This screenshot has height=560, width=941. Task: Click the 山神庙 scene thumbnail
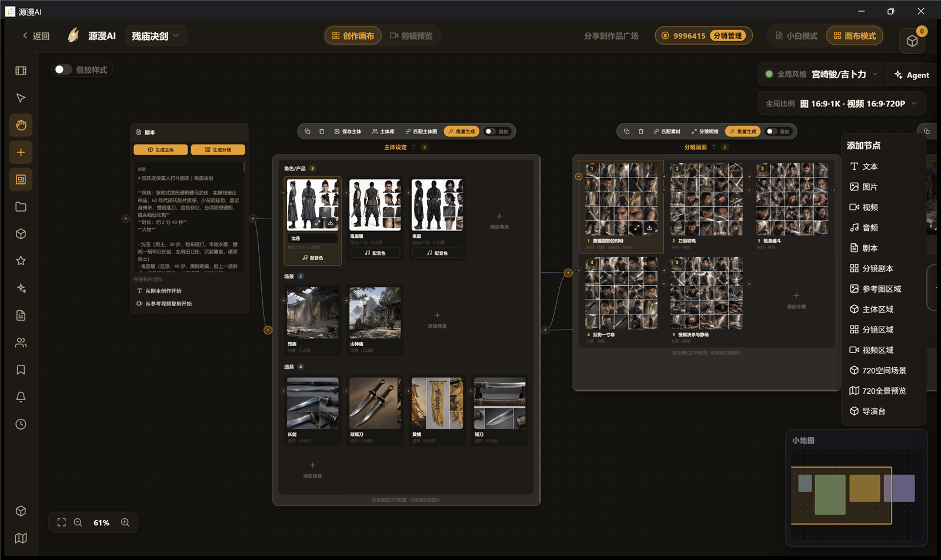click(375, 313)
